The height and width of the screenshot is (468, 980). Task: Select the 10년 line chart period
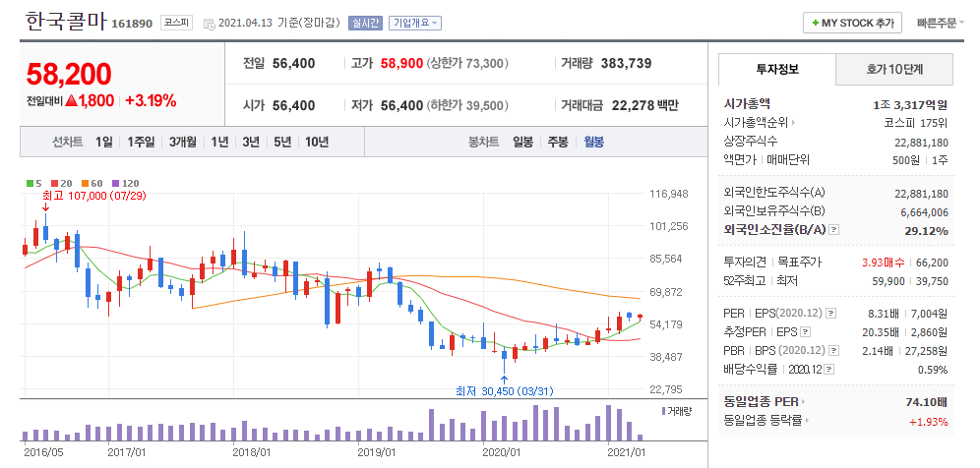point(316,142)
